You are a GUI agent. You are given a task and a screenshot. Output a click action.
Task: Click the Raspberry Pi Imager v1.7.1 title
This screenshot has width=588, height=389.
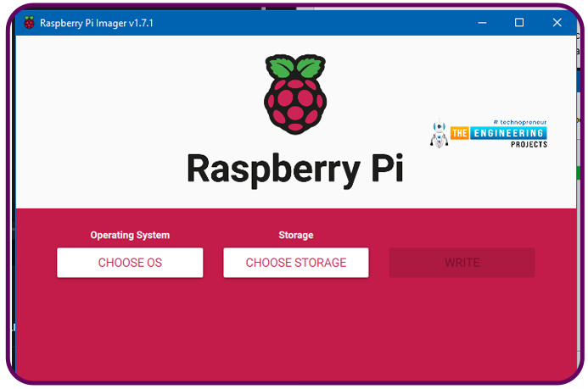point(97,23)
